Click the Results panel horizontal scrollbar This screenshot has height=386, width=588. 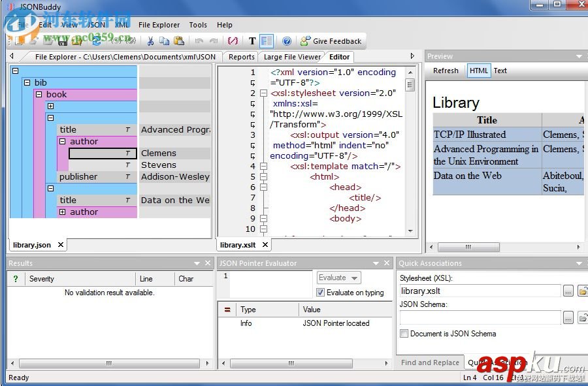[109, 363]
